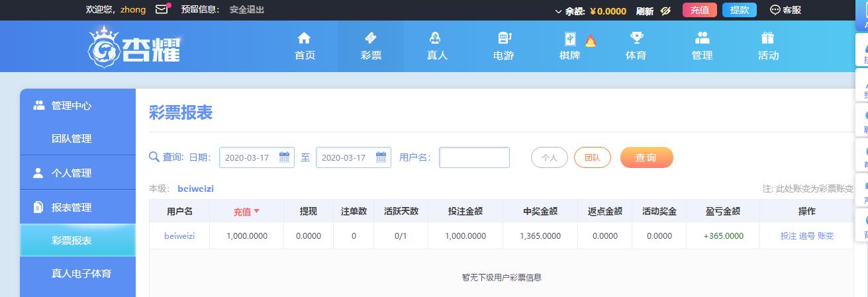Image resolution: width=868 pixels, height=297 pixels.
Task: Open the mail envelope icon
Action: 162,9
